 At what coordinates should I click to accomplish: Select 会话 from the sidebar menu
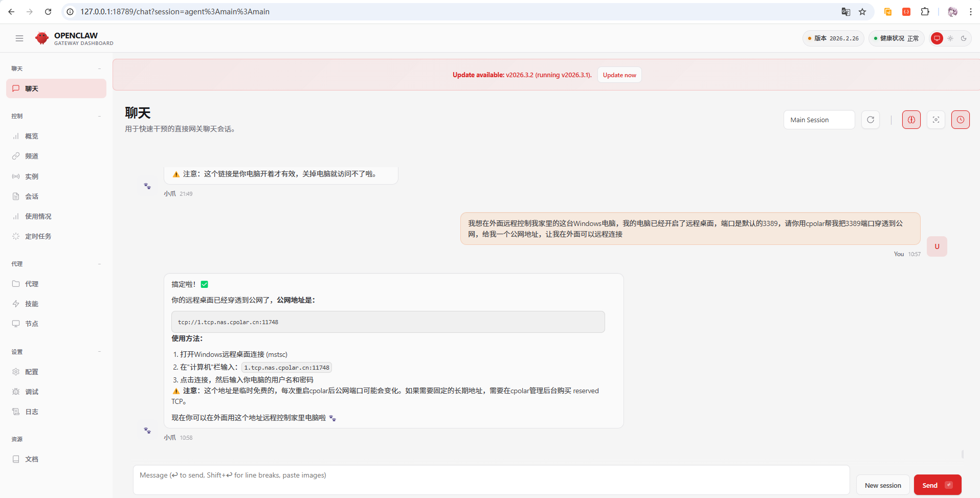pos(32,196)
